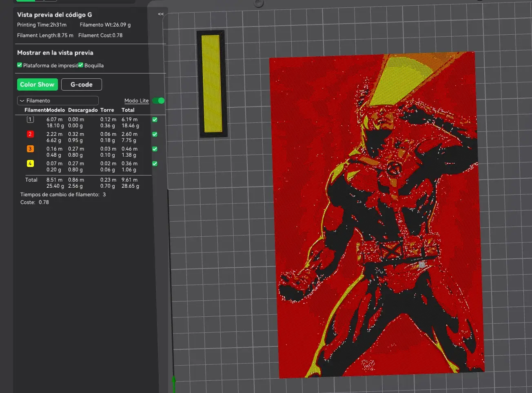
Task: Click the Total column header
Action: (x=128, y=110)
